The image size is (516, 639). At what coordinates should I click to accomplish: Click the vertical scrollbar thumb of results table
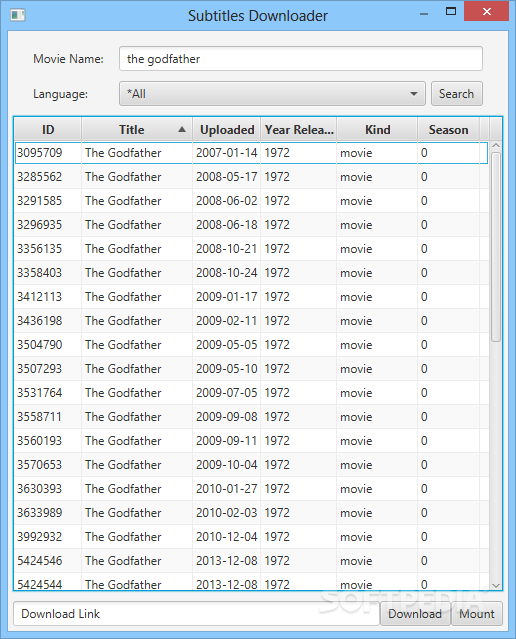496,247
